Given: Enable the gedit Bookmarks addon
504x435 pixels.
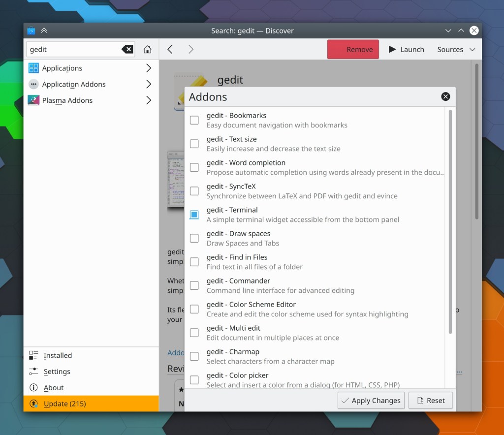Looking at the screenshot, I should (x=194, y=120).
